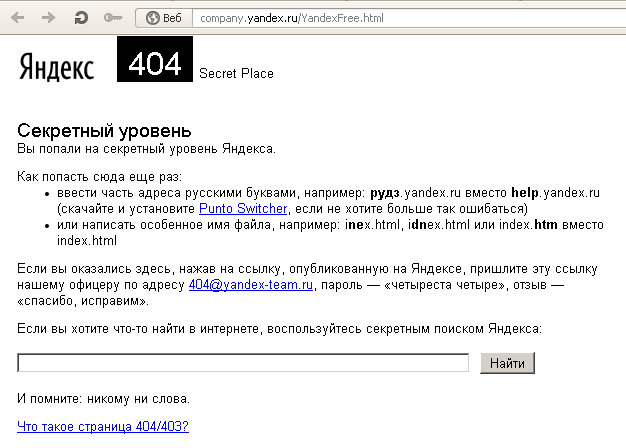Screen dimensions: 626x448
Task: Click the bold idnex.html example
Action: click(438, 225)
